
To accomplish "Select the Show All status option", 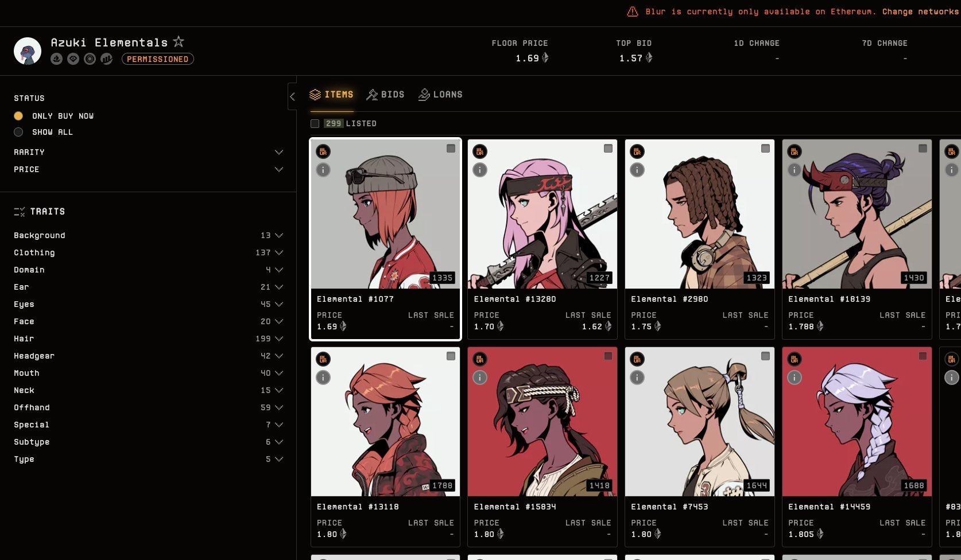I will (x=18, y=132).
